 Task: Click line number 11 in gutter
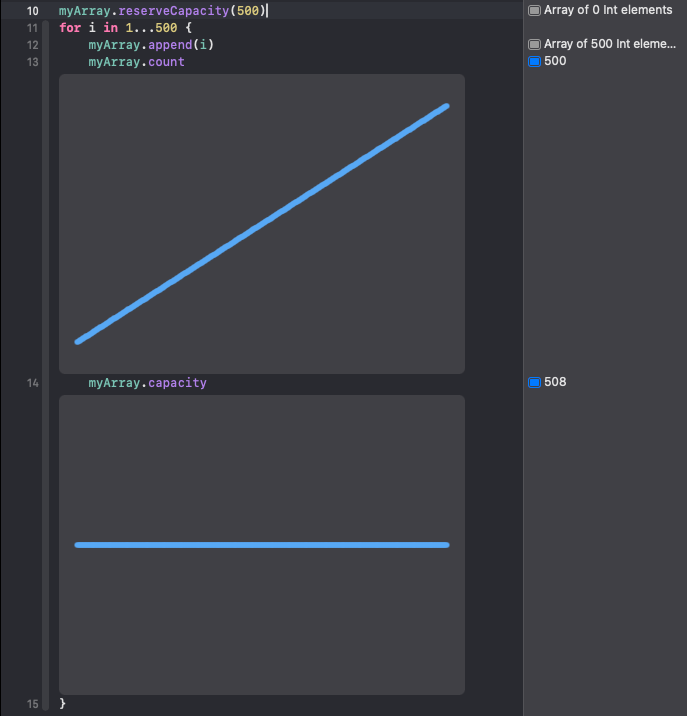pyautogui.click(x=32, y=28)
